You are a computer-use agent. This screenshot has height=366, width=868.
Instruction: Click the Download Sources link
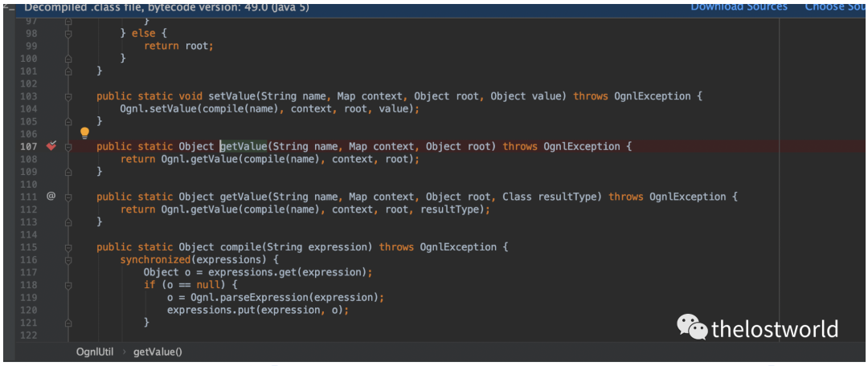pyautogui.click(x=739, y=6)
